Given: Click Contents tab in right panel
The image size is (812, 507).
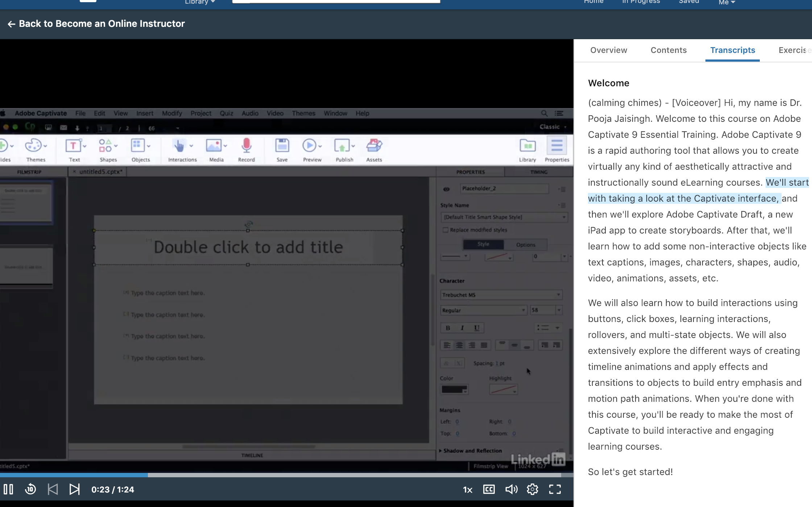Looking at the screenshot, I should point(668,50).
